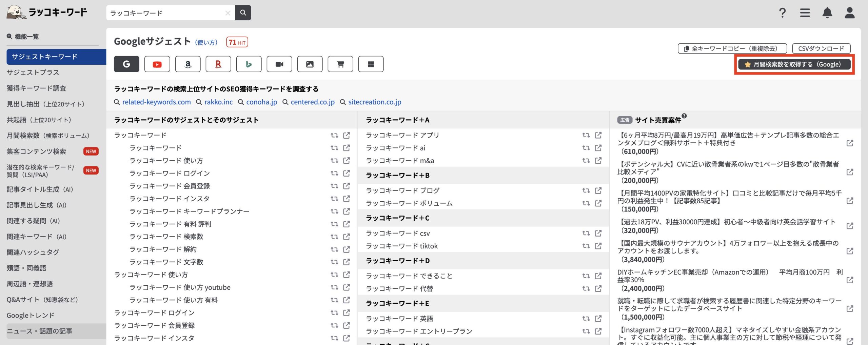Image resolution: width=868 pixels, height=345 pixels.
Task: Open external link for ラッコキーワード 文字数
Action: click(x=346, y=262)
